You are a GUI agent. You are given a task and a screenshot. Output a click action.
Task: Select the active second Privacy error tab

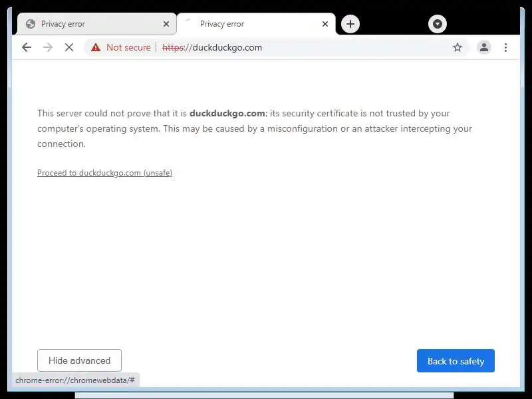click(x=256, y=24)
